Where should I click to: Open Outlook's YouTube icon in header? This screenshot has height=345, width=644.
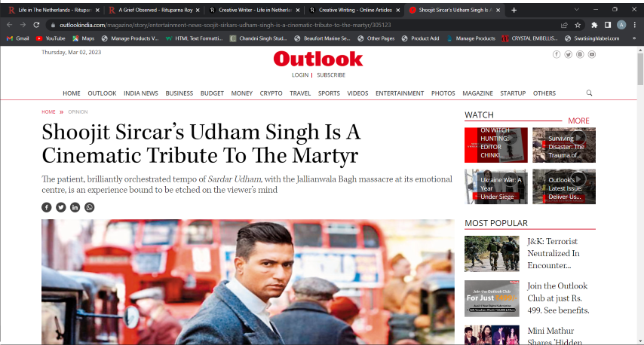pyautogui.click(x=592, y=54)
